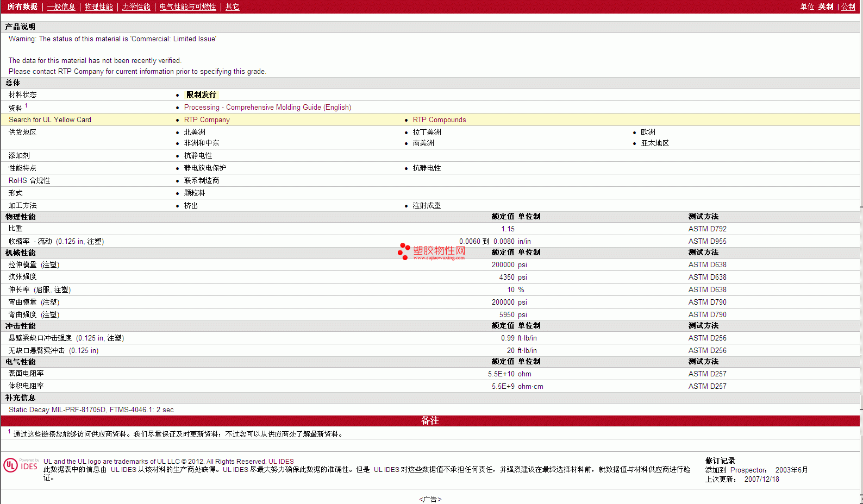Click the RTP Company link
The image size is (863, 504).
(x=207, y=120)
